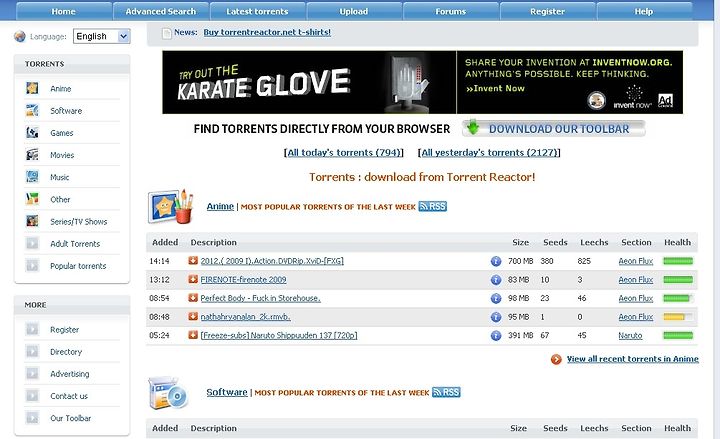
Task: Click the Games link in sidebar
Action: click(x=62, y=133)
